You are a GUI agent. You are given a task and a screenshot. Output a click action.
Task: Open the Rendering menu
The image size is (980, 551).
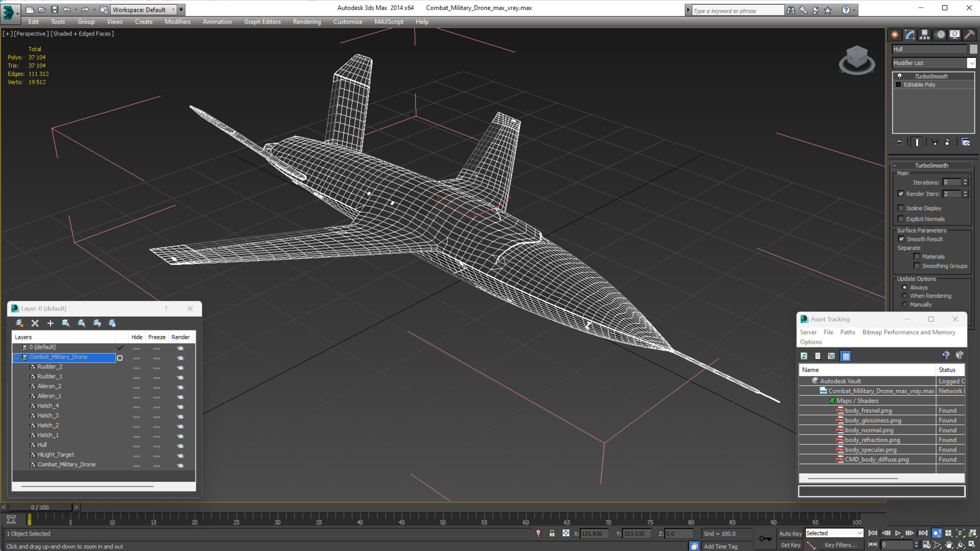(307, 22)
